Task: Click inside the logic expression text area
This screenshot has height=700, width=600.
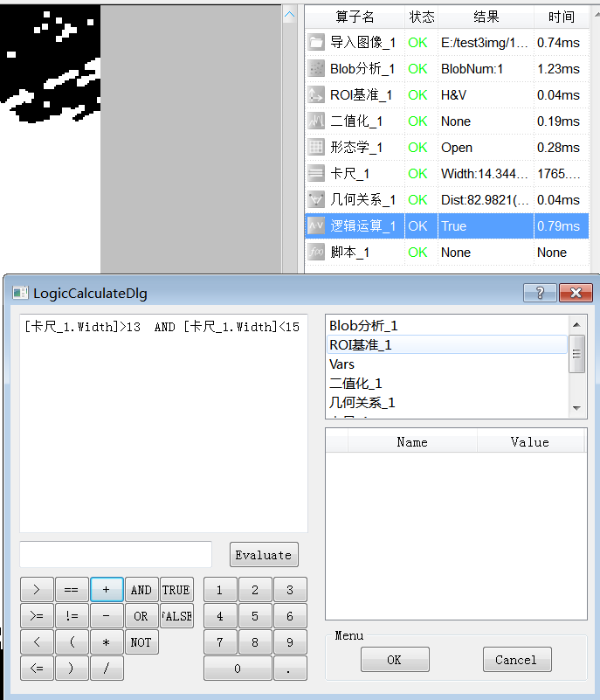Action: coord(163,423)
